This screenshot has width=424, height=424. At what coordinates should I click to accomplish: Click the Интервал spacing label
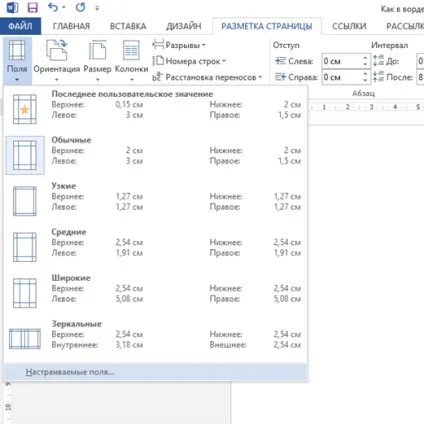click(389, 45)
